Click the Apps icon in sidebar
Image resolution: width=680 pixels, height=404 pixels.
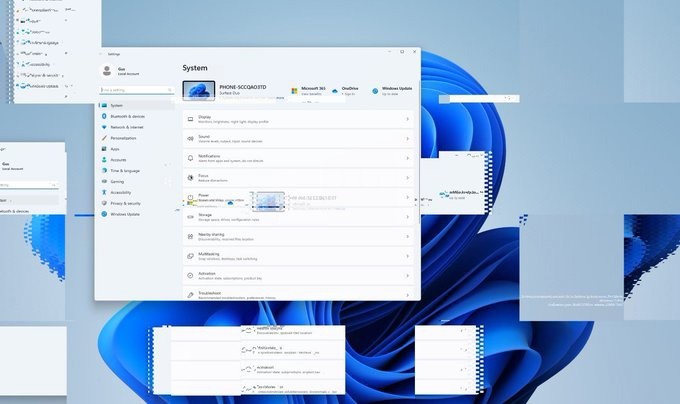click(104, 149)
